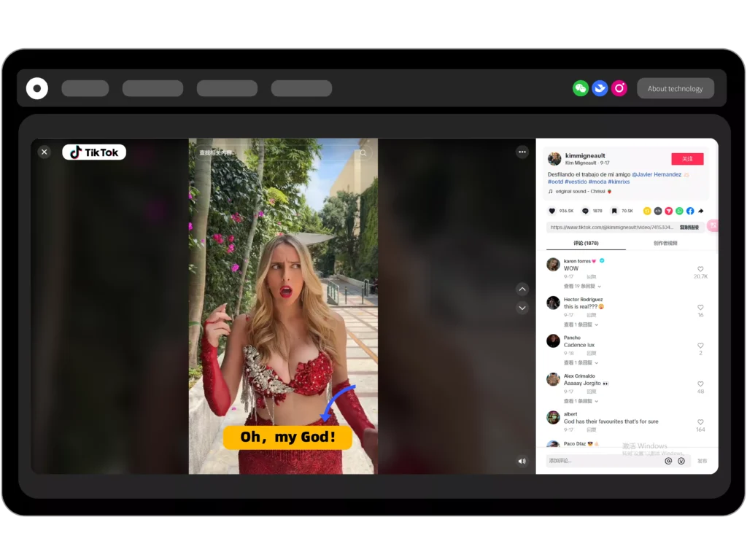This screenshot has width=747, height=560.
Task: Click the red Follow button
Action: point(687,158)
